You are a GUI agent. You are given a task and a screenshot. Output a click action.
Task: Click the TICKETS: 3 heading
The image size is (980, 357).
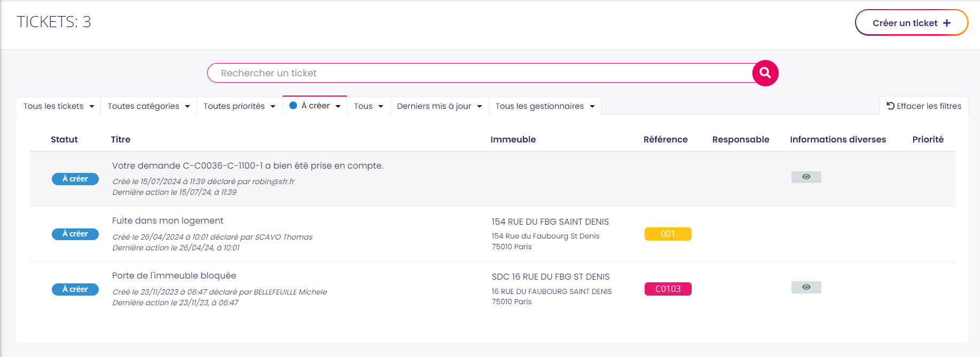click(54, 22)
